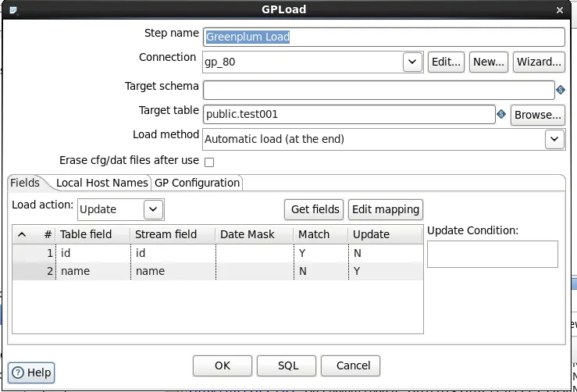The image size is (577, 392).
Task: Click the Cancel button
Action: pyautogui.click(x=351, y=365)
